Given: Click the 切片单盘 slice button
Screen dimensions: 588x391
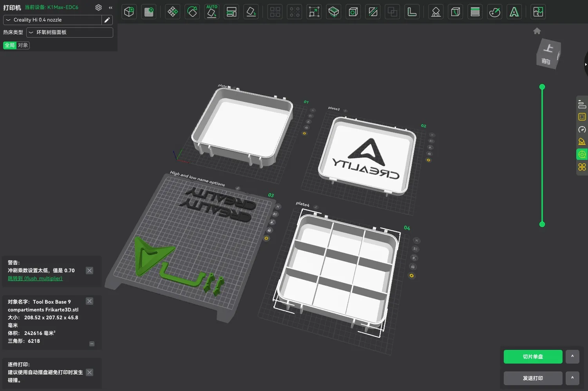Looking at the screenshot, I should pyautogui.click(x=533, y=357).
